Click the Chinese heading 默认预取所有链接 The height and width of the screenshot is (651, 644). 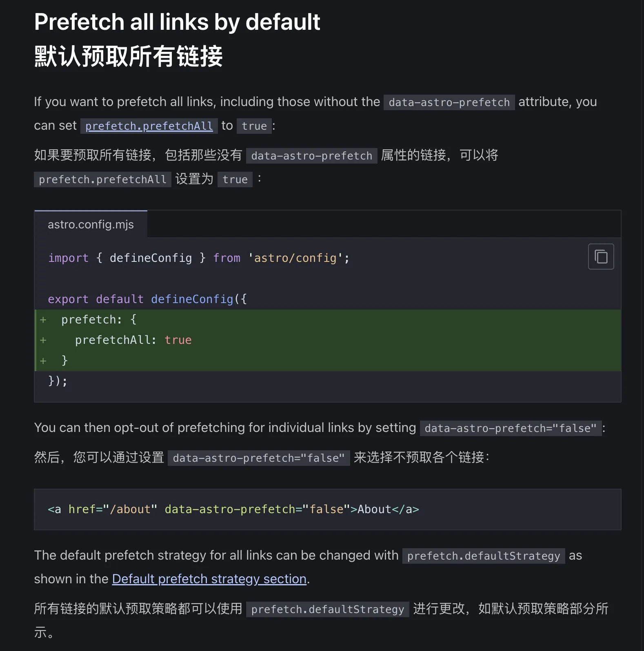[129, 56]
